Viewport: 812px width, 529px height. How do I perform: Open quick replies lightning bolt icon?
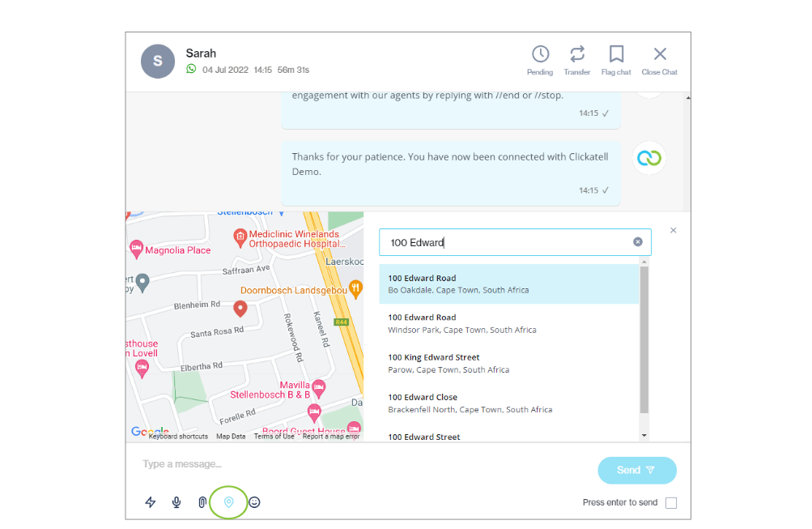tap(151, 502)
